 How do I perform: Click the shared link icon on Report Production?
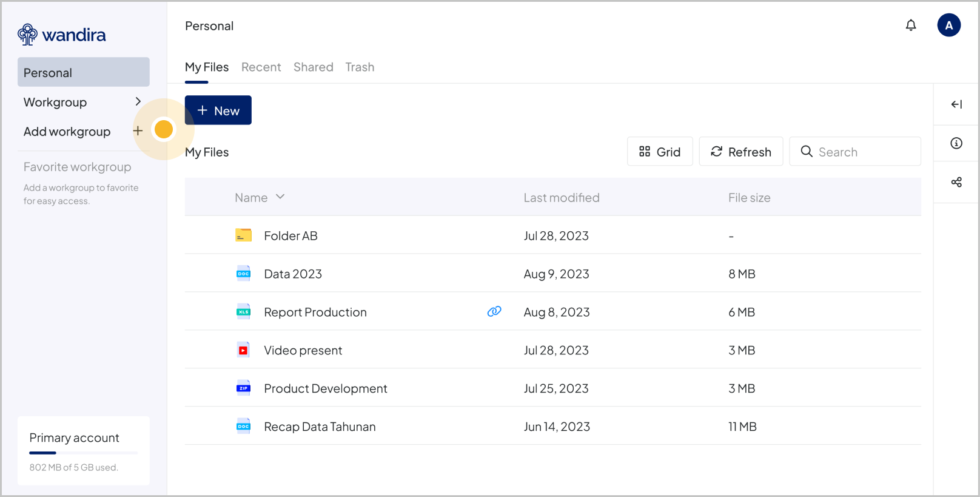tap(494, 311)
